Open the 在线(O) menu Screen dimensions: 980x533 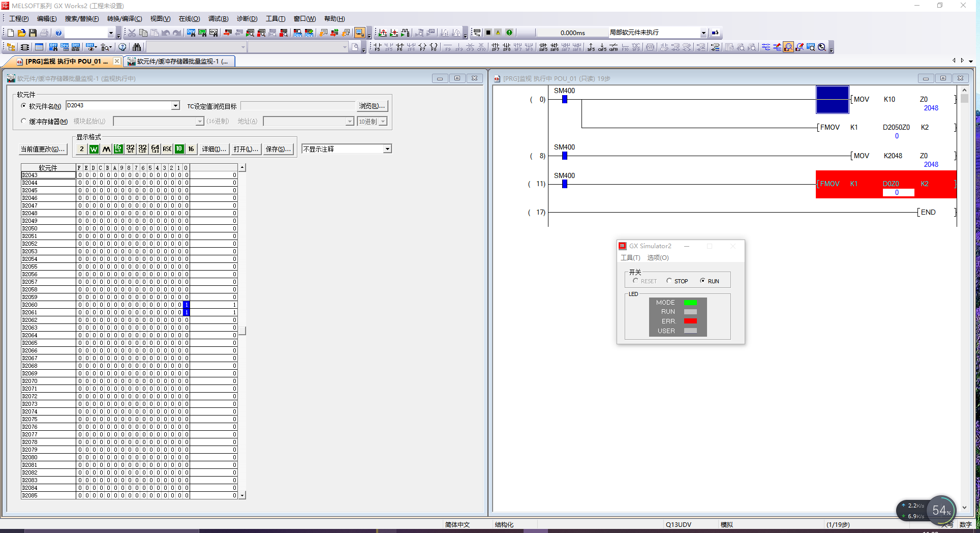tap(189, 19)
